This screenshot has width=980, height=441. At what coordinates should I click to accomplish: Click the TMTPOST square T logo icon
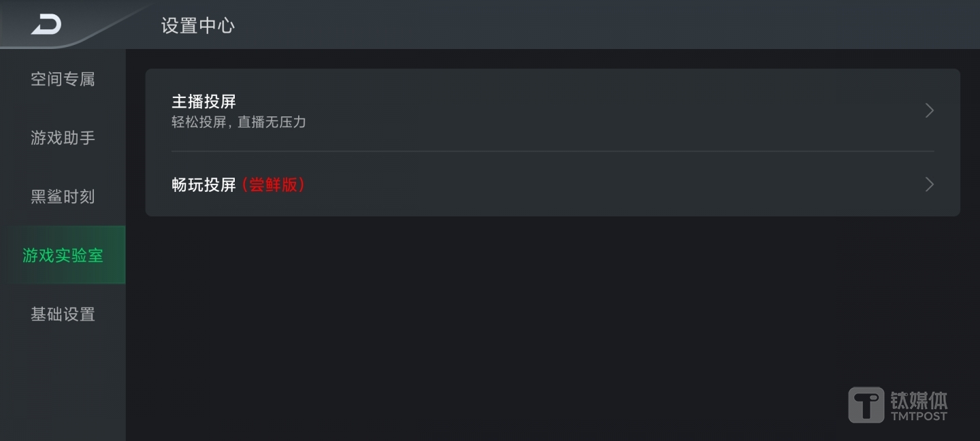[x=866, y=405]
